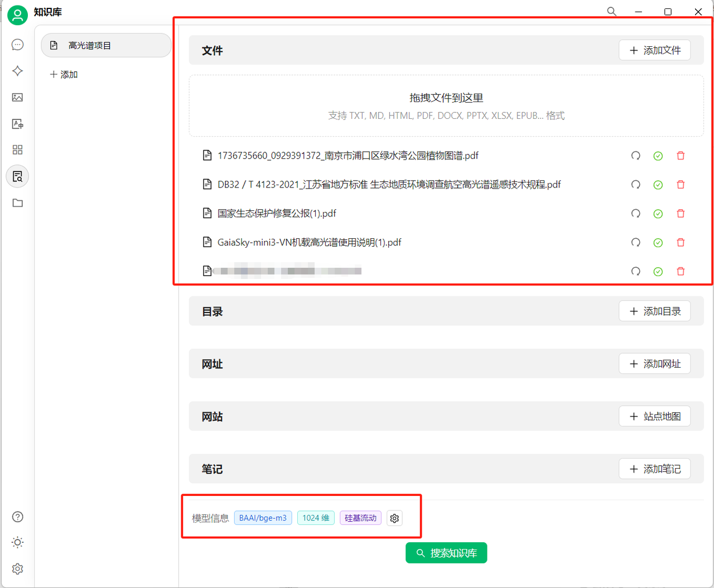Click the 添加文件 button
714x588 pixels.
point(654,50)
